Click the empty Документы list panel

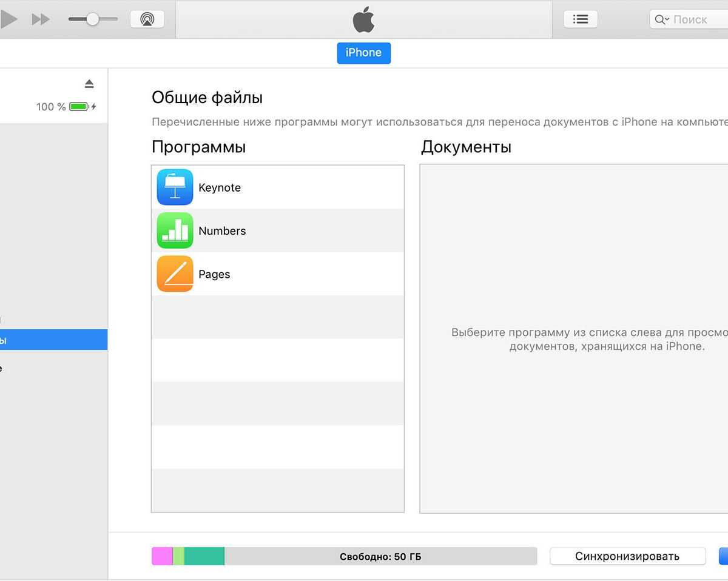pyautogui.click(x=573, y=425)
